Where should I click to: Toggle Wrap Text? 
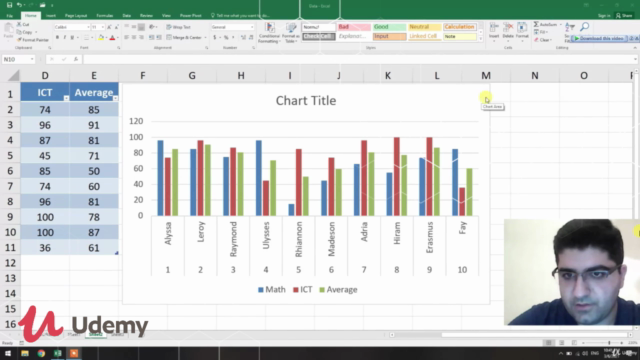(179, 27)
